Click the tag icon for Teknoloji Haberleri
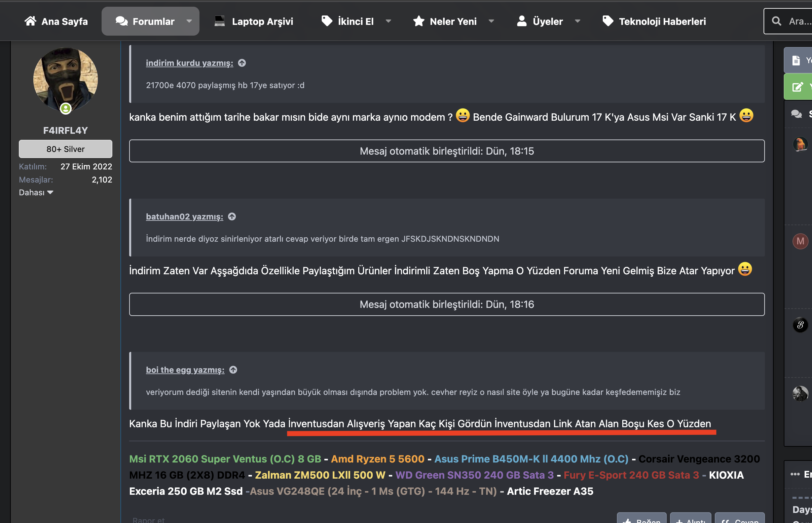Image resolution: width=812 pixels, height=523 pixels. coord(608,21)
